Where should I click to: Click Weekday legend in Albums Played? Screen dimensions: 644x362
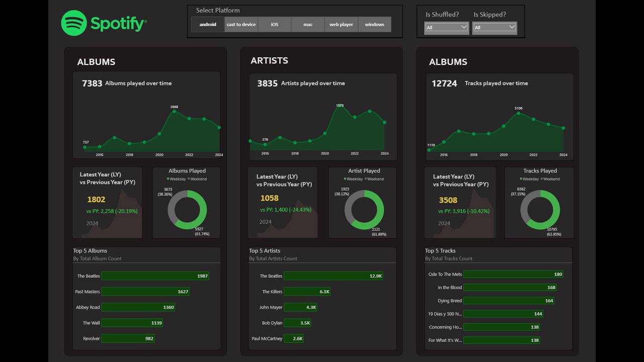[177, 179]
